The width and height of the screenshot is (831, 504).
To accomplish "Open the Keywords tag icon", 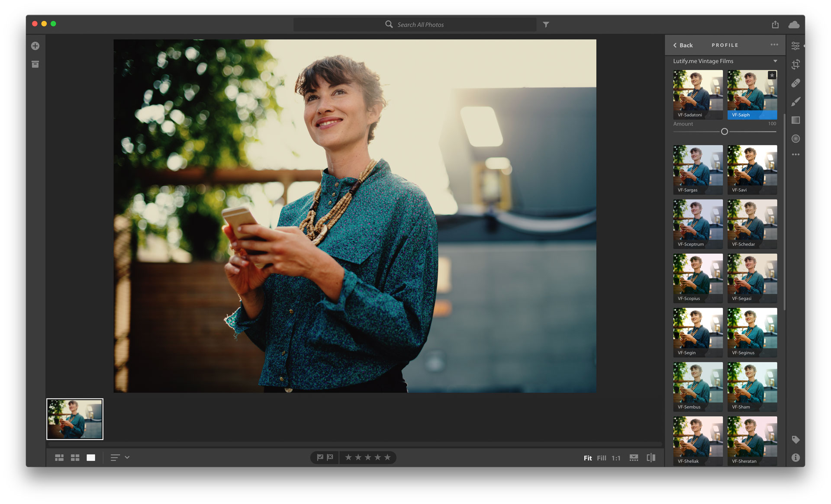I will tap(796, 440).
